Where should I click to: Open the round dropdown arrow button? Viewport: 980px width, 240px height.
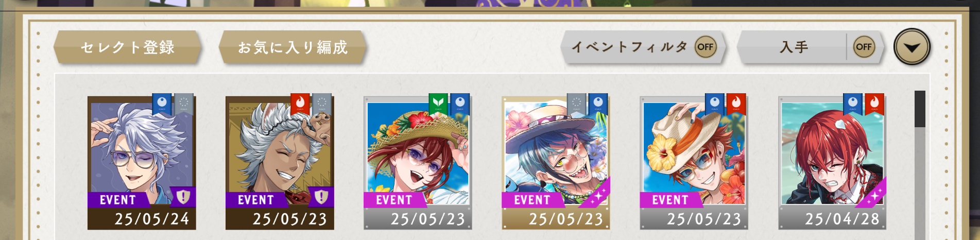point(912,47)
